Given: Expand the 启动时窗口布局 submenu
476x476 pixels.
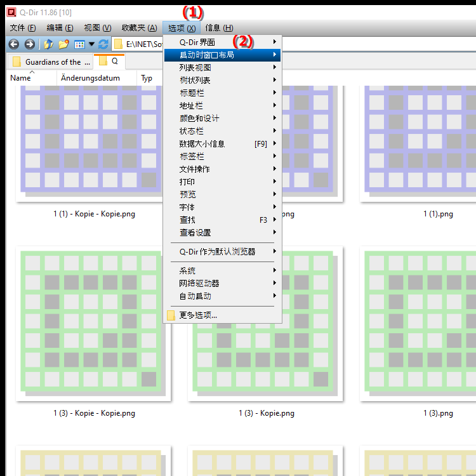Looking at the screenshot, I should tap(222, 55).
